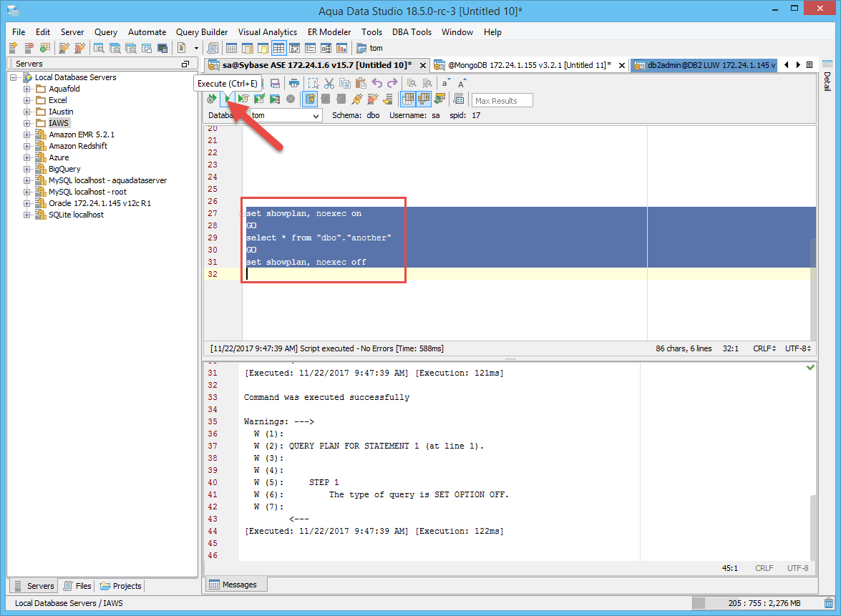Open the DBA Tools menu
841x616 pixels.
(x=412, y=32)
